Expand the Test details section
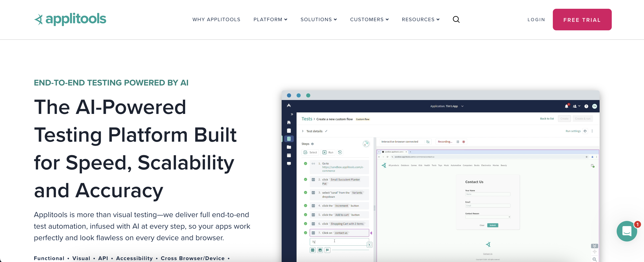The height and width of the screenshot is (262, 644). tap(303, 131)
